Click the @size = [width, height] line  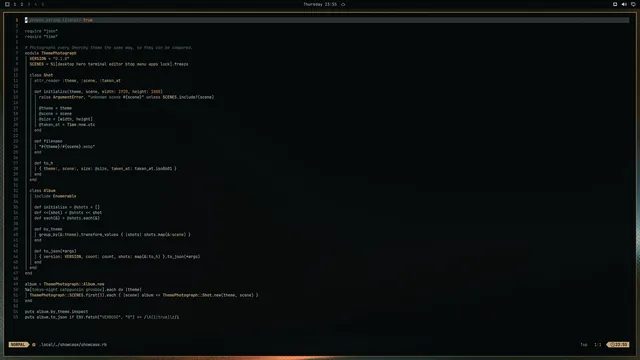66,119
